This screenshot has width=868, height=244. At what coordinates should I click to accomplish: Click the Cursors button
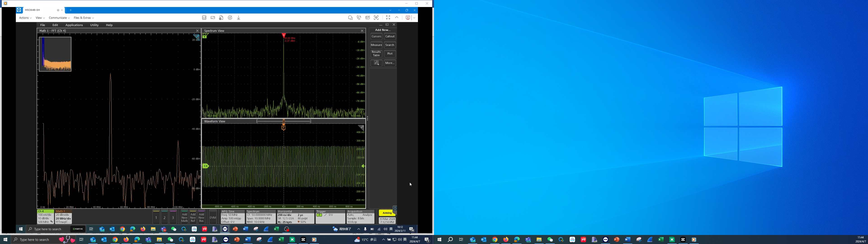pyautogui.click(x=376, y=36)
